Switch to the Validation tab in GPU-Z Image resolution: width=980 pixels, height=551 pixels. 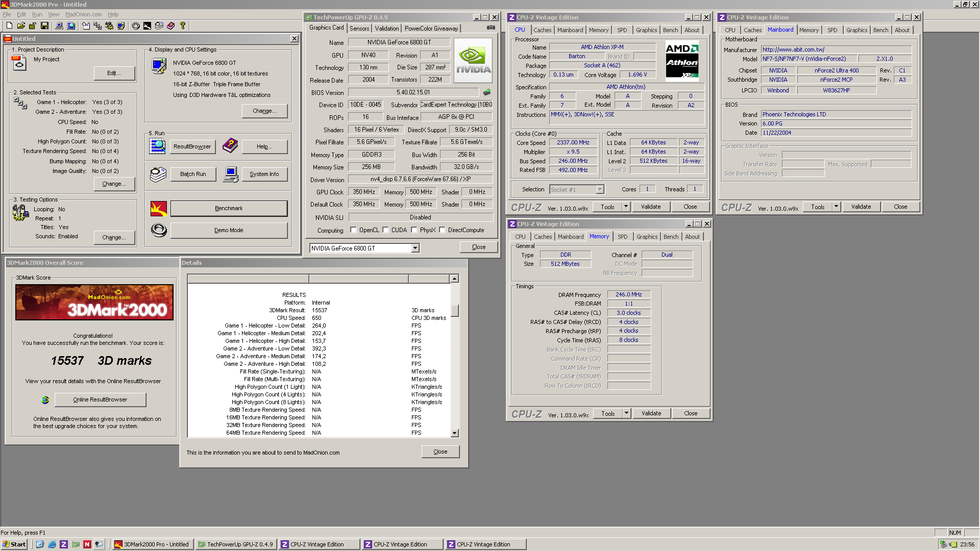click(x=387, y=29)
